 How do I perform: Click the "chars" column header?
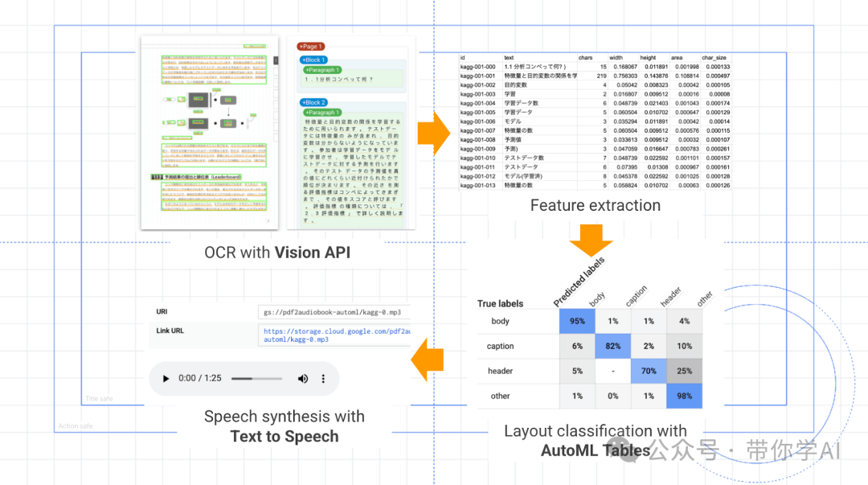point(585,58)
